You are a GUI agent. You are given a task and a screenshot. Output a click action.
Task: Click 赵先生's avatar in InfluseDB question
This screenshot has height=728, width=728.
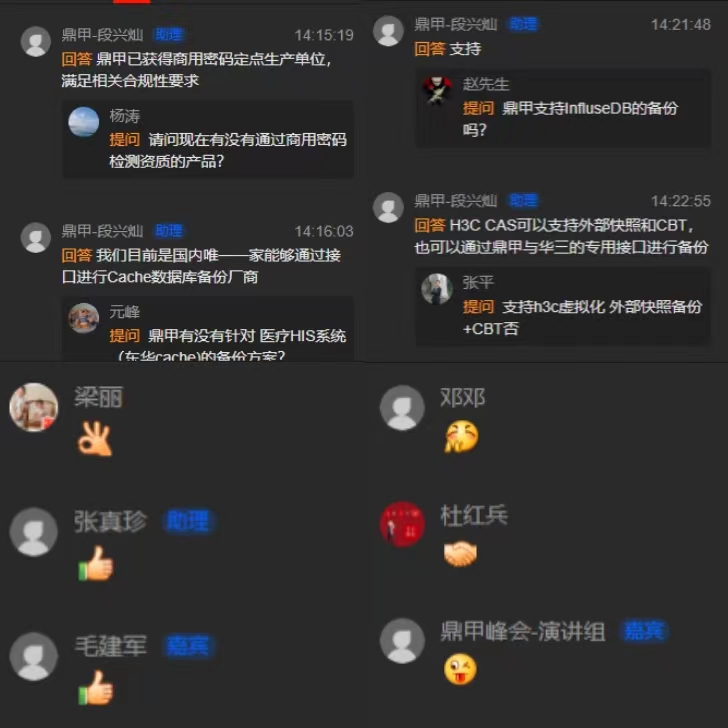(x=437, y=91)
